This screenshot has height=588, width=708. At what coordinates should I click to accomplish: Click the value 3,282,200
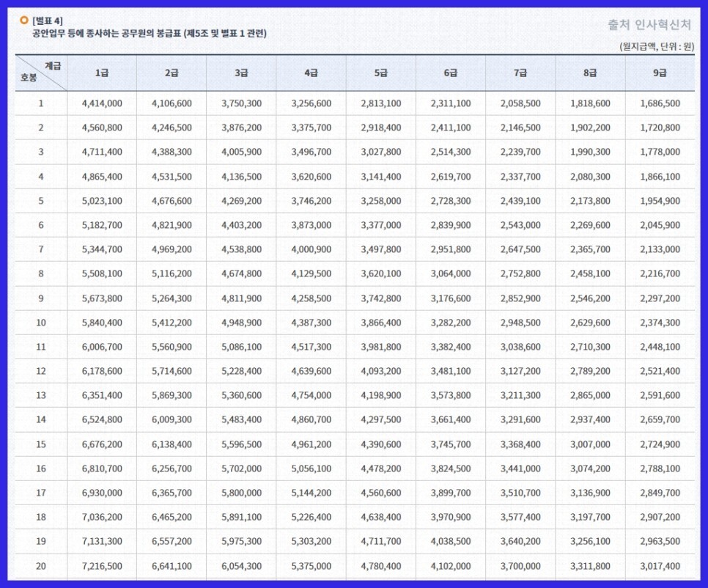(451, 323)
